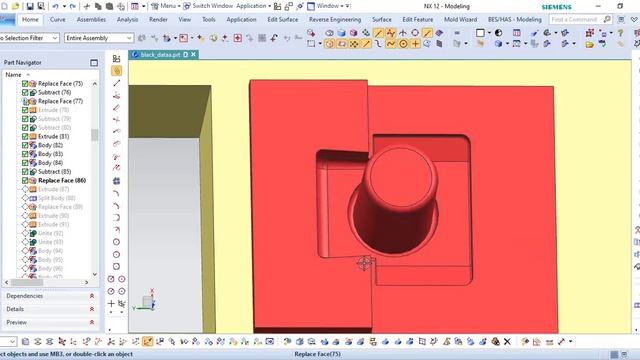Open the Mold Wizard ribbon tab
This screenshot has height=360, width=640.
(x=460, y=19)
